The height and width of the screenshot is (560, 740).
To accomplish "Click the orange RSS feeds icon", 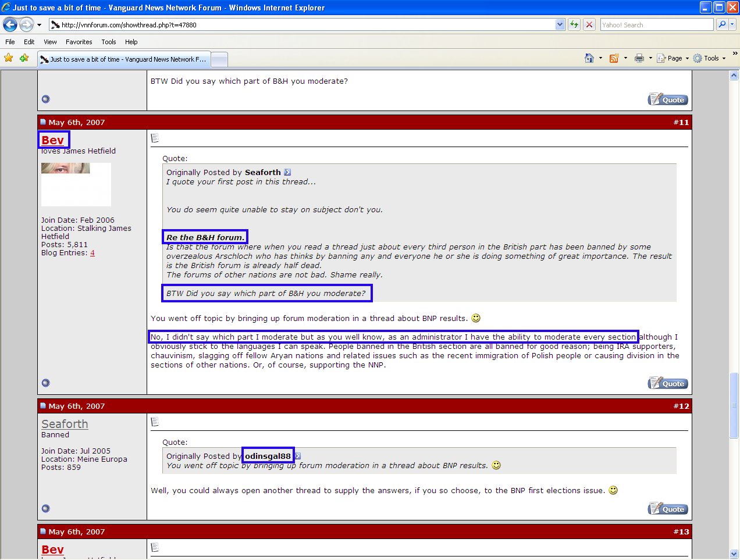I will pos(614,58).
